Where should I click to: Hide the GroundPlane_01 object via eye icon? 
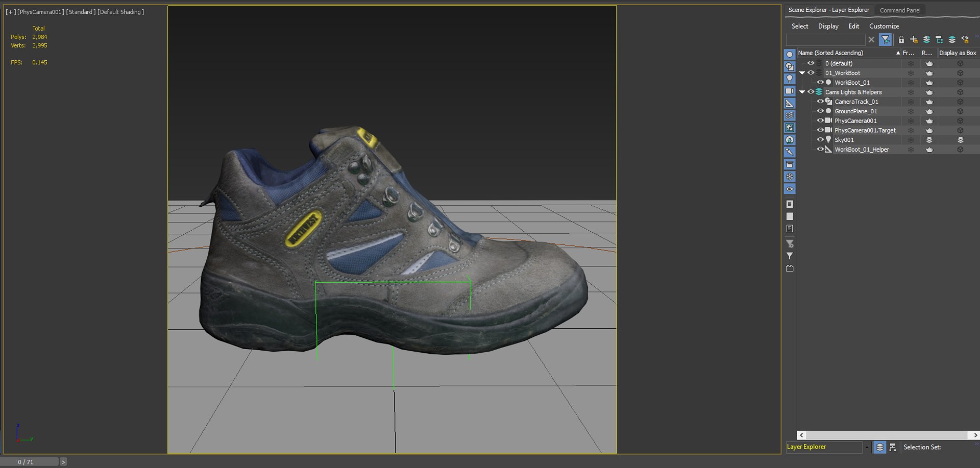[820, 111]
